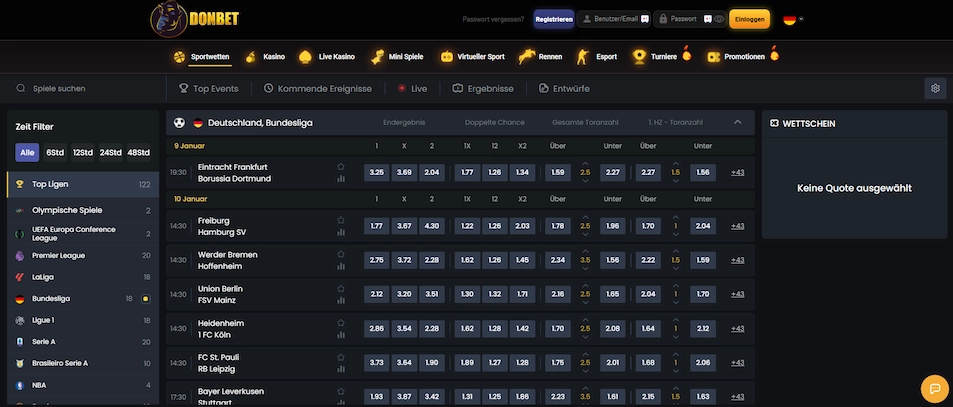Open +43 markets for Eintracht Frankfurt
Screen dimensions: 953x407
click(737, 173)
